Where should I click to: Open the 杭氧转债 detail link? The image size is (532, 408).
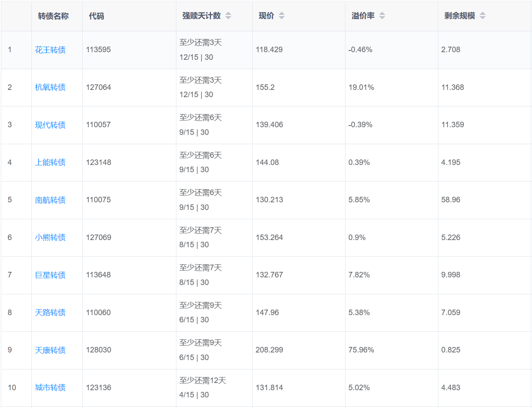coord(50,87)
